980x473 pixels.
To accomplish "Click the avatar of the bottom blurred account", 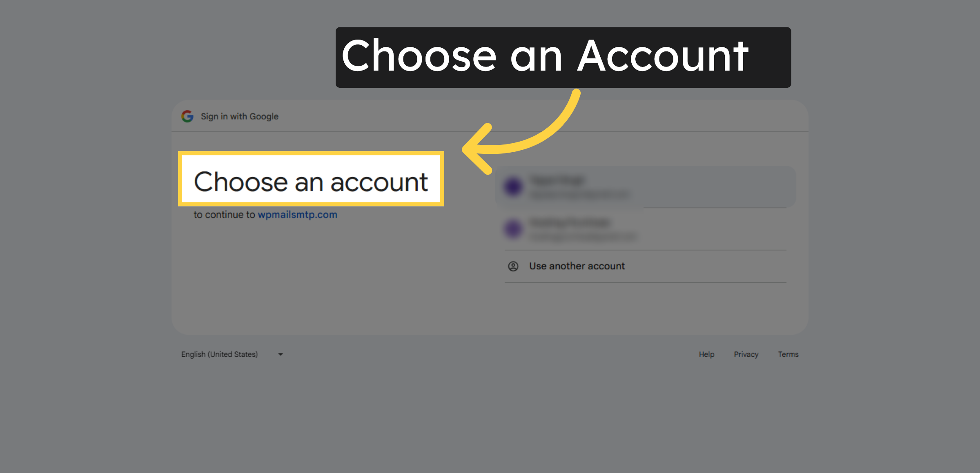I will coord(513,229).
